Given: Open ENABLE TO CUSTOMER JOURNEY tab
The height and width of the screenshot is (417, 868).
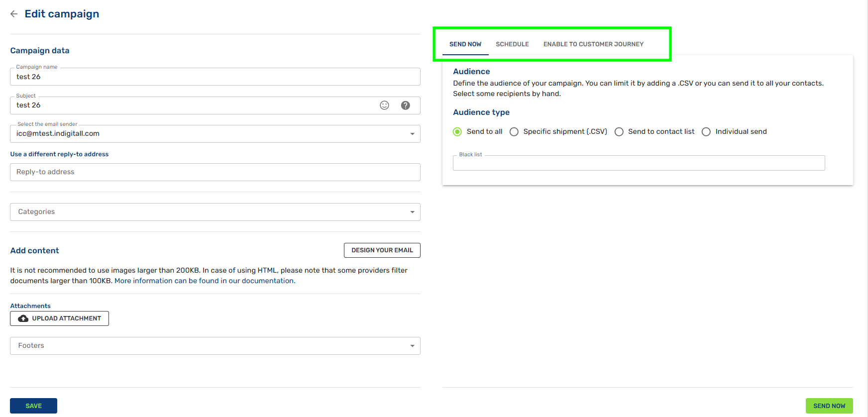Looking at the screenshot, I should click(593, 44).
